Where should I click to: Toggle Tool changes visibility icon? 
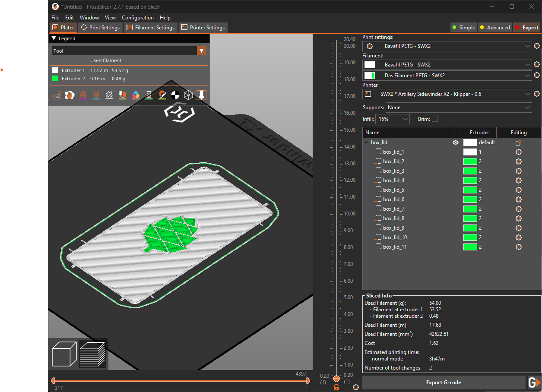point(123,95)
